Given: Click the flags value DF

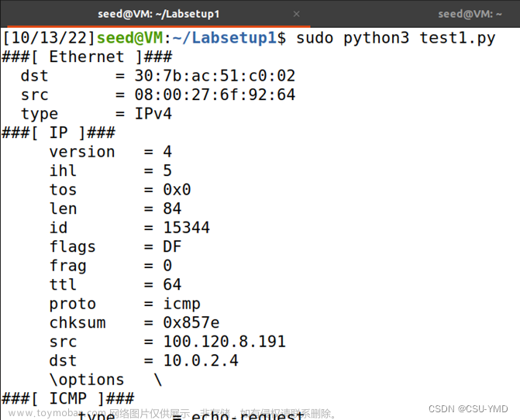Looking at the screenshot, I should point(172,246).
